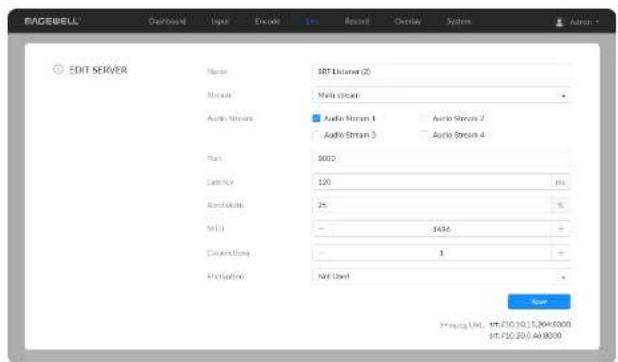Open the System tab
The image size is (618, 362).
[458, 21]
